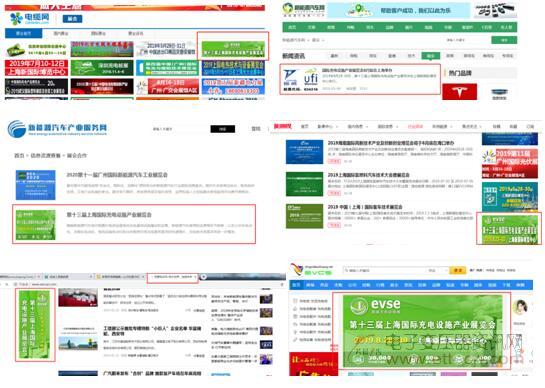Click the blue car brand logo beside Tesla
Image resolution: width=545 pixels, height=388 pixels.
point(499,92)
